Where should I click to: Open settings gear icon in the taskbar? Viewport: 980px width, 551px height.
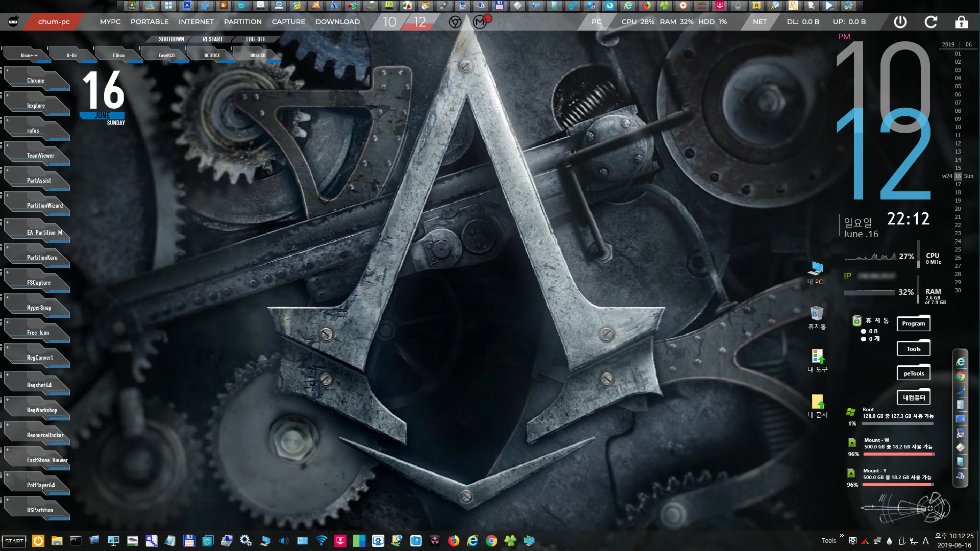(246, 540)
